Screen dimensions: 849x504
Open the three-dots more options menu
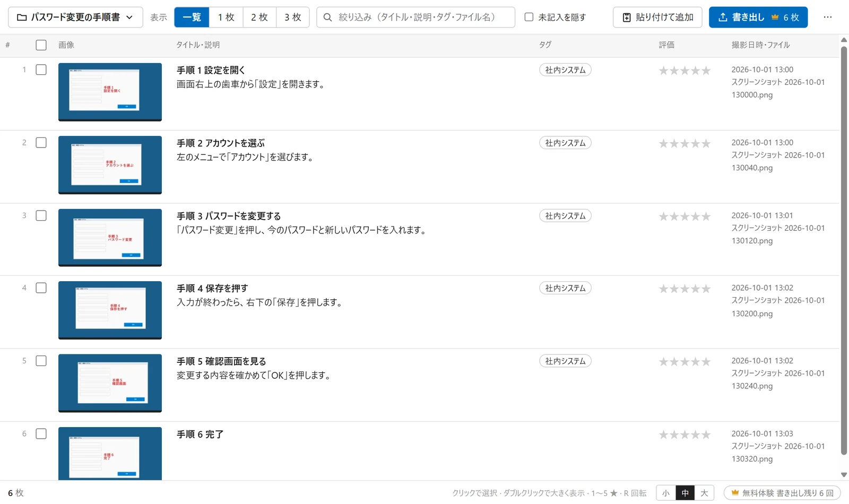(828, 17)
